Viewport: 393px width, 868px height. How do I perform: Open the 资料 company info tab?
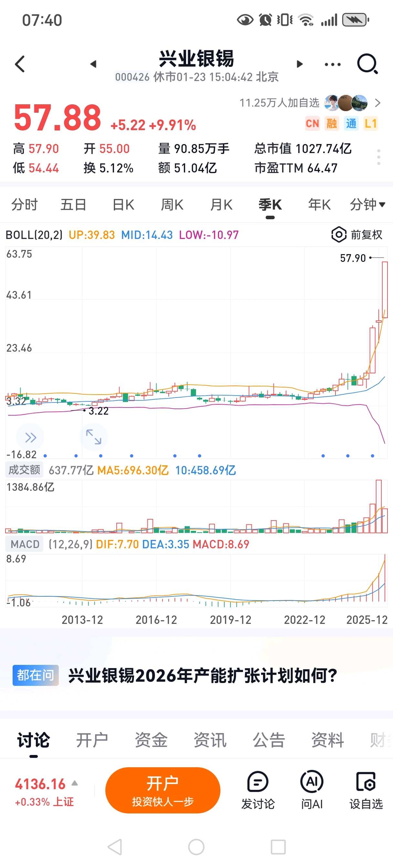pyautogui.click(x=328, y=740)
